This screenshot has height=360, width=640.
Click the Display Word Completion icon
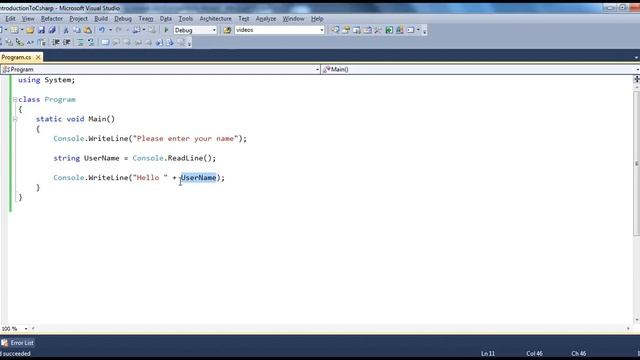[x=30, y=42]
